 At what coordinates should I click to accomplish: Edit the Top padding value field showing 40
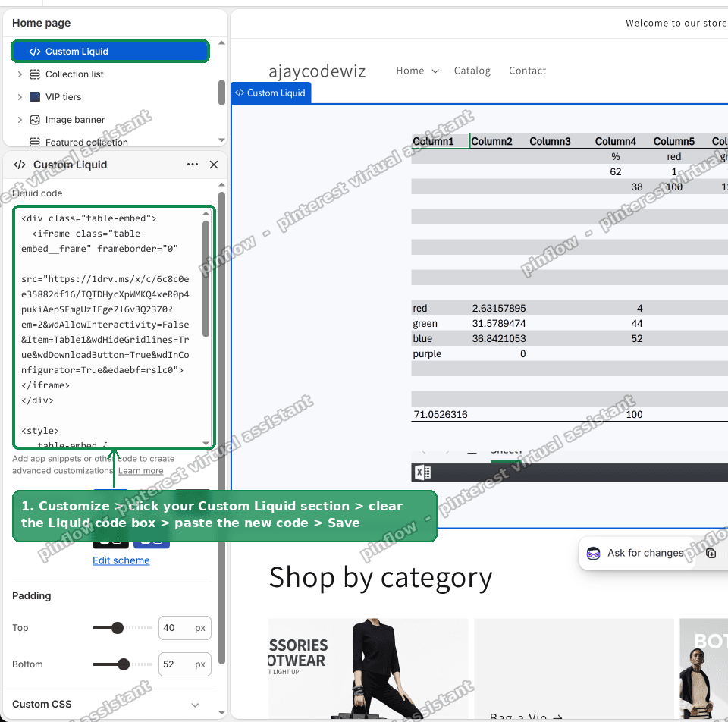pyautogui.click(x=185, y=628)
